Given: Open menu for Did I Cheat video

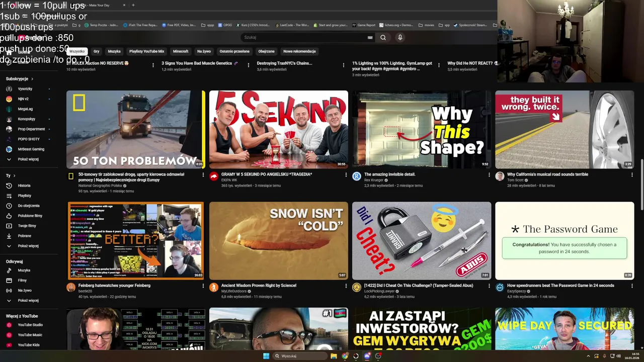Looking at the screenshot, I should coord(489,286).
